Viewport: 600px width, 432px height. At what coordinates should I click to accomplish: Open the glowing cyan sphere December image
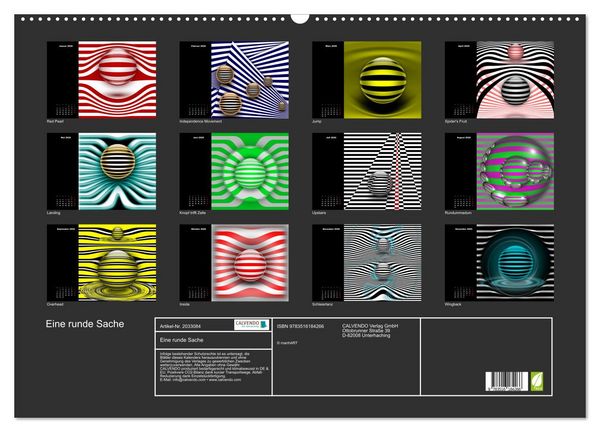point(515,262)
